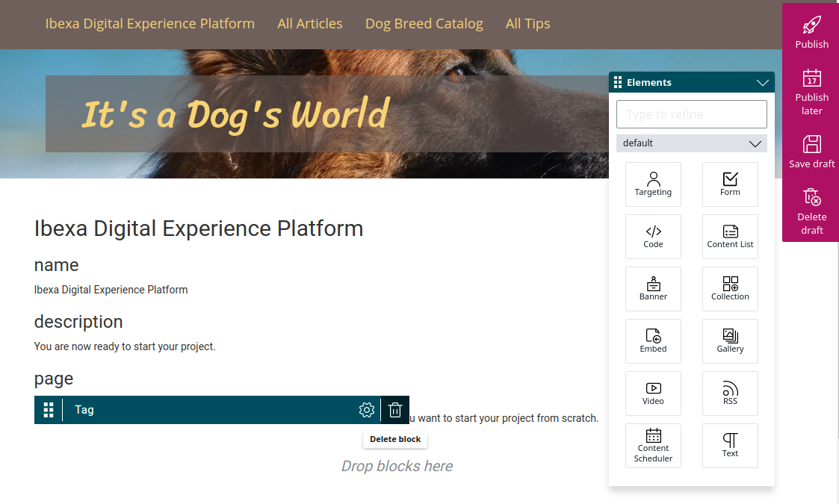Navigate to All Tips
Image resolution: width=839 pixels, height=504 pixels.
point(527,24)
